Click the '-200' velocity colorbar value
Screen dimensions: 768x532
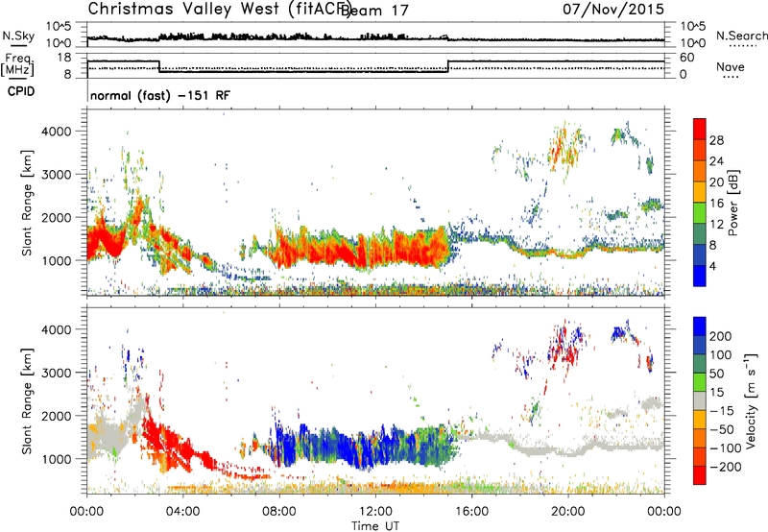726,467
